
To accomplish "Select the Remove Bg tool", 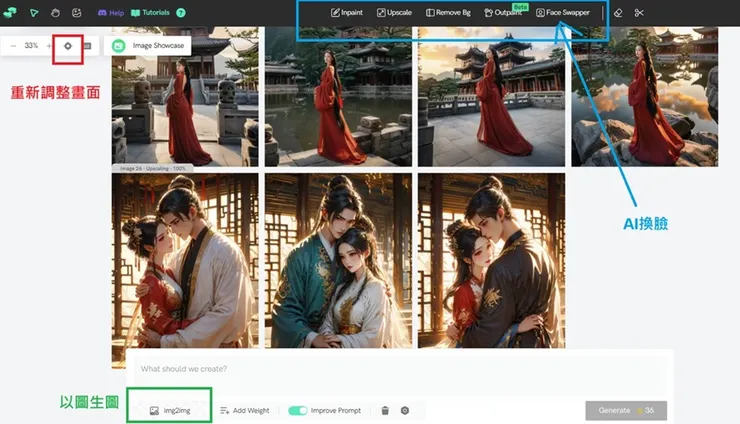I will click(x=448, y=13).
